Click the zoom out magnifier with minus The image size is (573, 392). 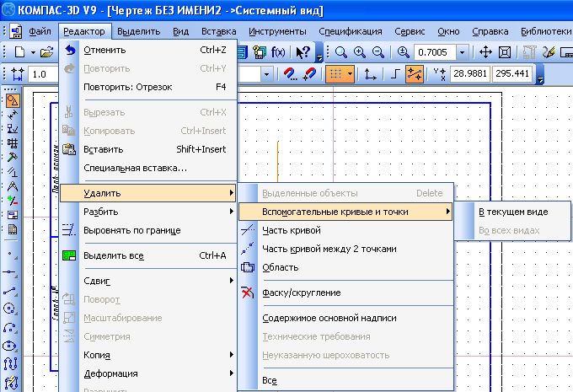[378, 52]
